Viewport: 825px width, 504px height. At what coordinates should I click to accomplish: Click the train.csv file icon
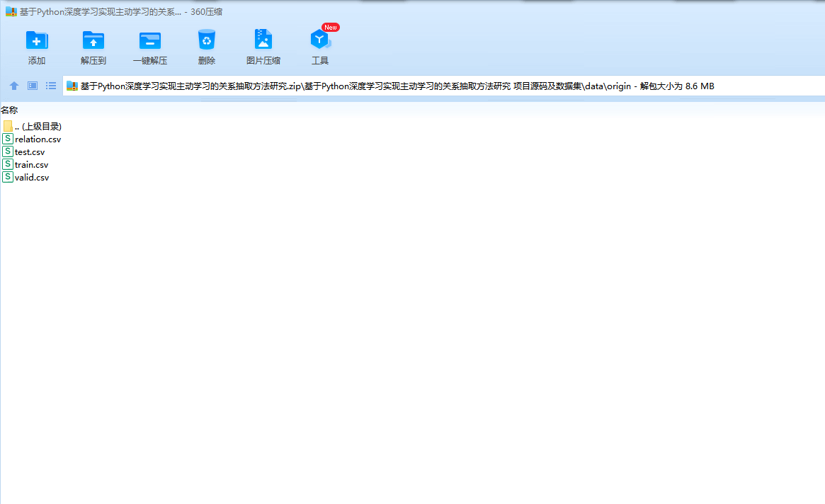pyautogui.click(x=7, y=164)
